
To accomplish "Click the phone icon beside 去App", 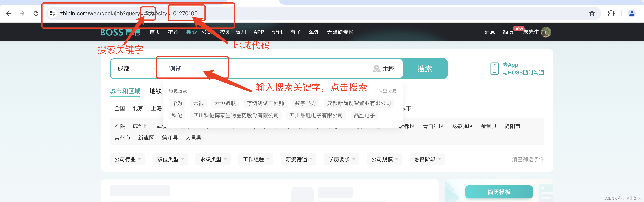I will pyautogui.click(x=494, y=69).
